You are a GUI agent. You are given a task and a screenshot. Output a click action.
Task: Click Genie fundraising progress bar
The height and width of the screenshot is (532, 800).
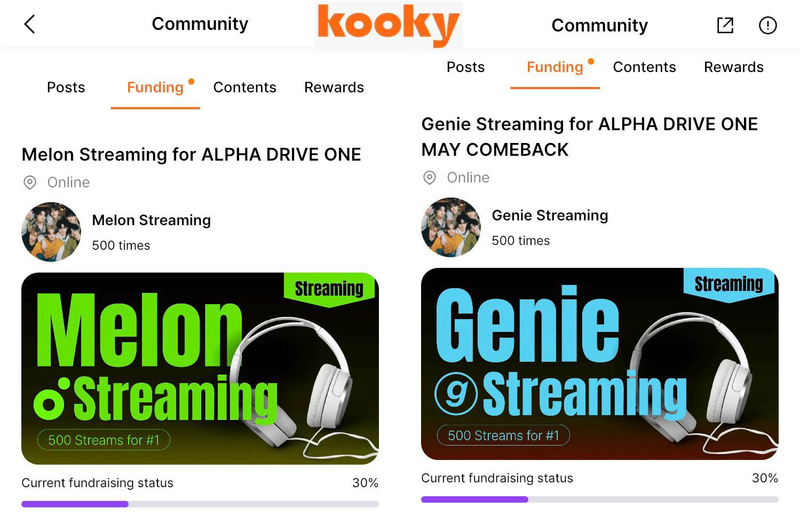pyautogui.click(x=600, y=499)
